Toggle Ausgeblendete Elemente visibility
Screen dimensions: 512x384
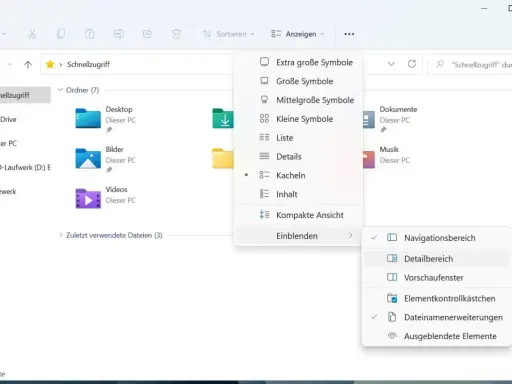pyautogui.click(x=437, y=336)
